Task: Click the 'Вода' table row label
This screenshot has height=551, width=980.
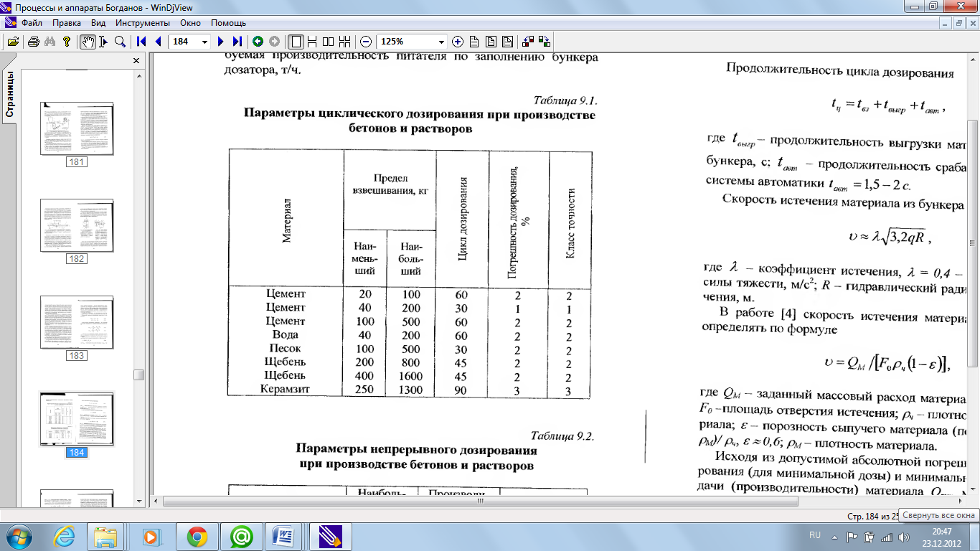Action: point(285,335)
